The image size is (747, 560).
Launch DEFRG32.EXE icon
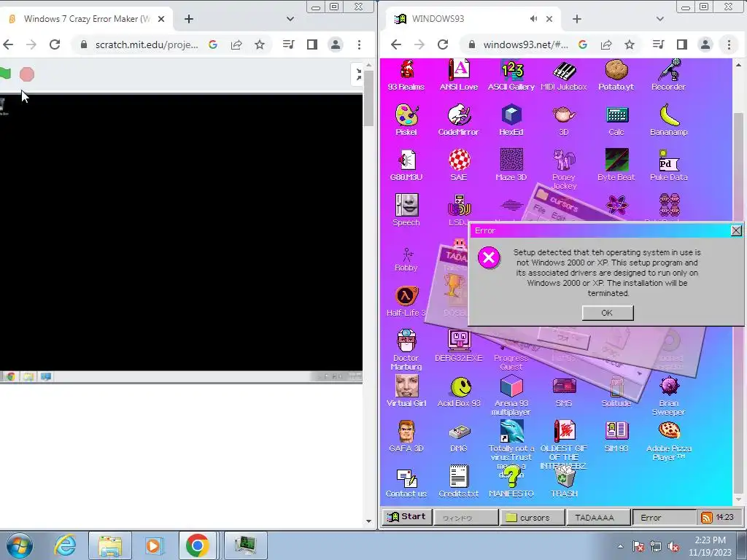pos(458,346)
